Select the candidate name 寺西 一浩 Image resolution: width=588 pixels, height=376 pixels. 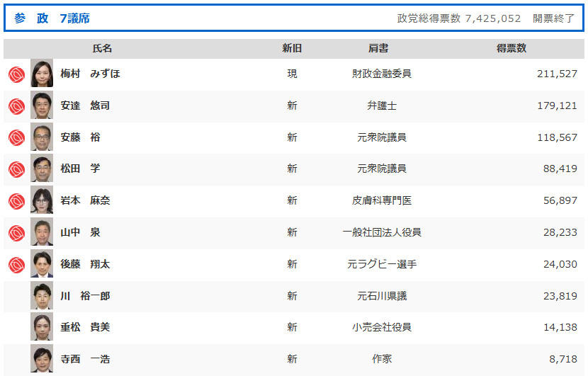(x=85, y=359)
